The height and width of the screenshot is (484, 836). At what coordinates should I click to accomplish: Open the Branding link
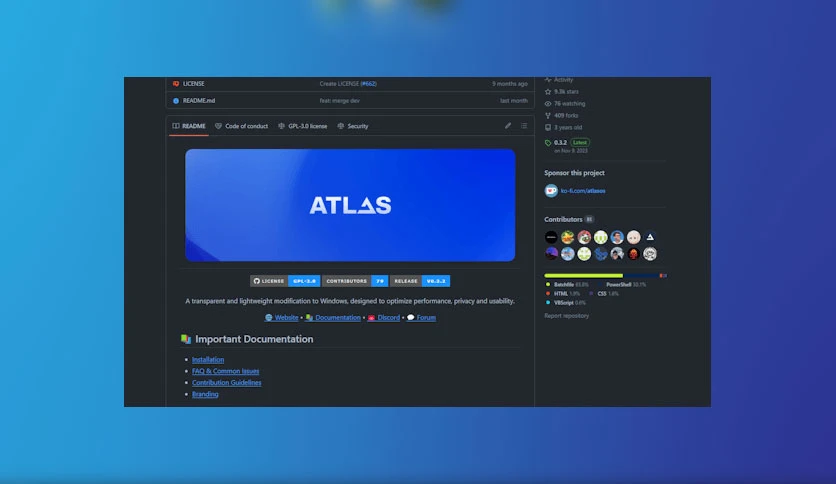[205, 394]
